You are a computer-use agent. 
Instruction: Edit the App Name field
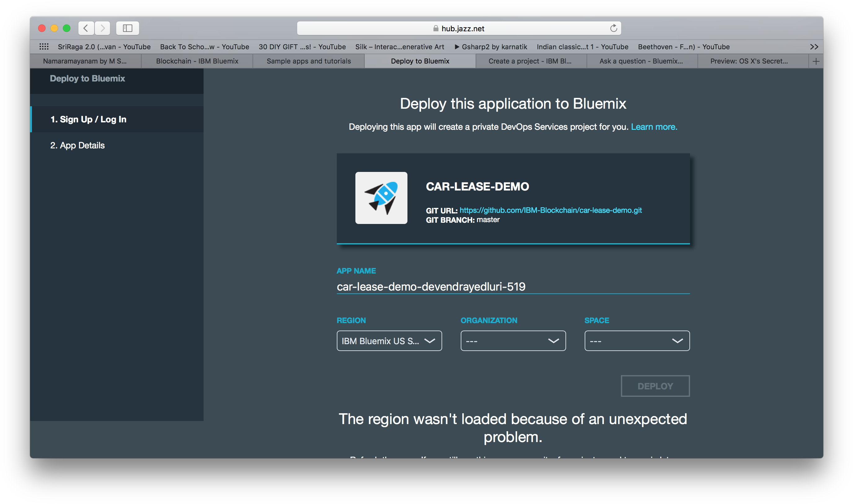point(513,287)
